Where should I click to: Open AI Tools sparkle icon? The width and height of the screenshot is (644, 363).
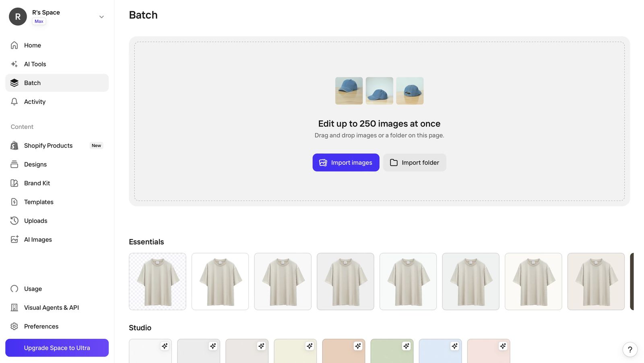click(14, 64)
